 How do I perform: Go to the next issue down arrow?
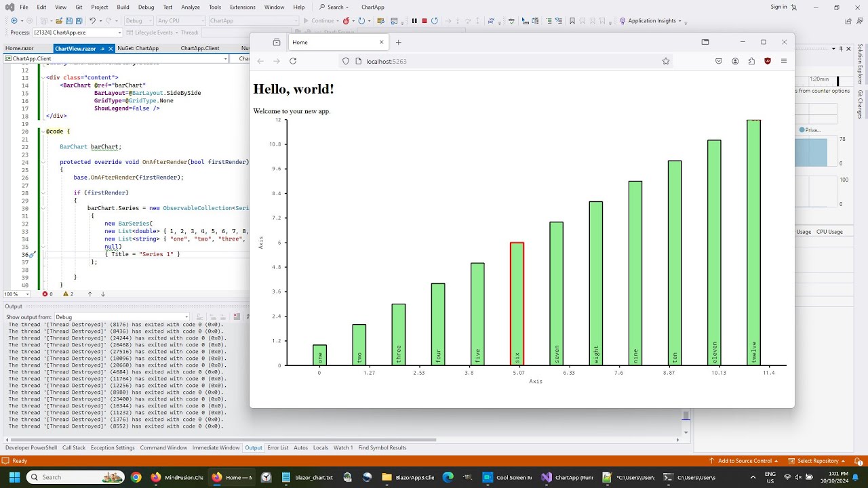(103, 294)
